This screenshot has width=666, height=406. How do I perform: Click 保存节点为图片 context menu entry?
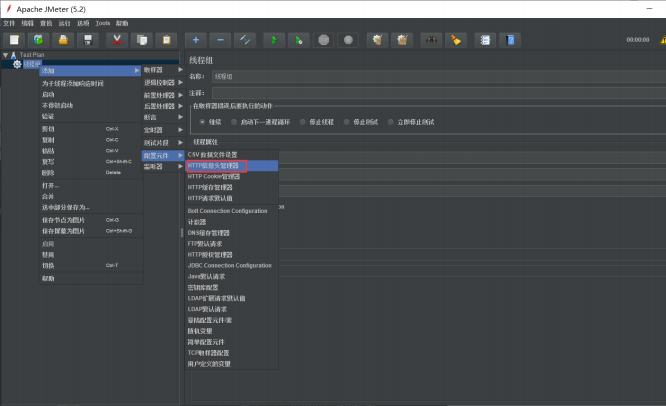point(91,220)
